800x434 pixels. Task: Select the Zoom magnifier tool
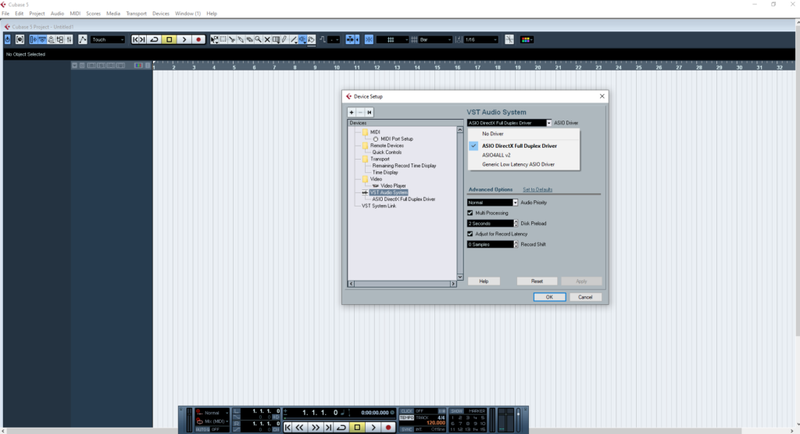click(258, 39)
